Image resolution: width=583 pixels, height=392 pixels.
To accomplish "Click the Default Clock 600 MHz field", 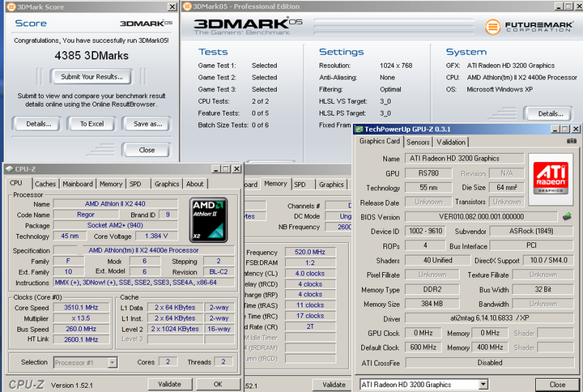I will tap(423, 347).
